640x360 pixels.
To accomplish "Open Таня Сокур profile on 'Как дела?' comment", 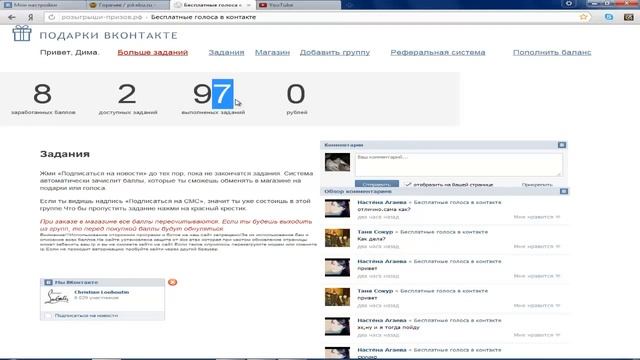I will pyautogui.click(x=375, y=232).
